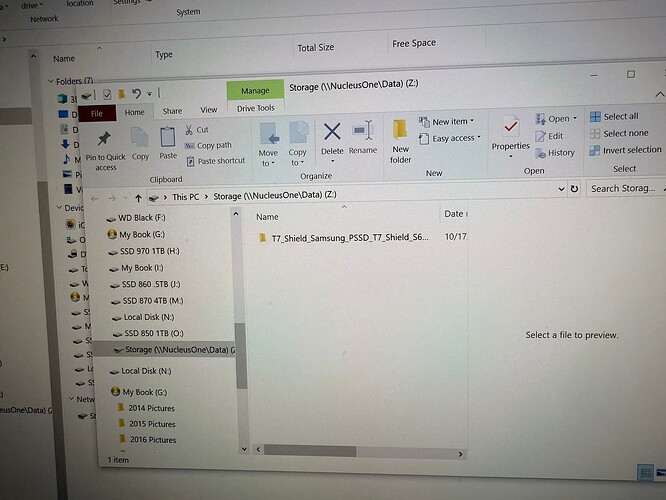666x500 pixels.
Task: Click the horizontal scrollbar thumb in file list
Action: tap(310, 451)
